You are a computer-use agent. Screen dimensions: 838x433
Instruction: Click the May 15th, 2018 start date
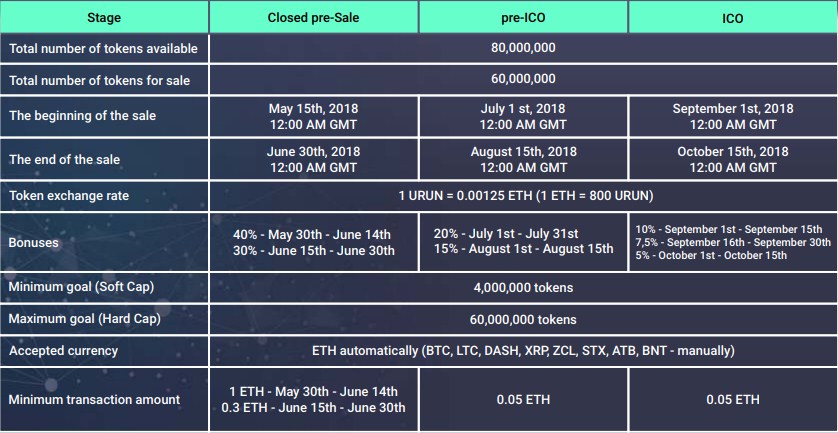313,109
